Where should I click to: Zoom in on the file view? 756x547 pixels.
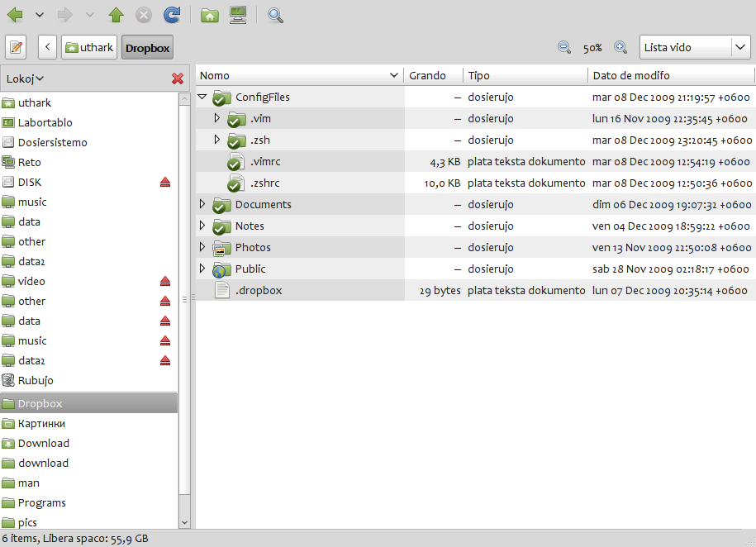[620, 48]
